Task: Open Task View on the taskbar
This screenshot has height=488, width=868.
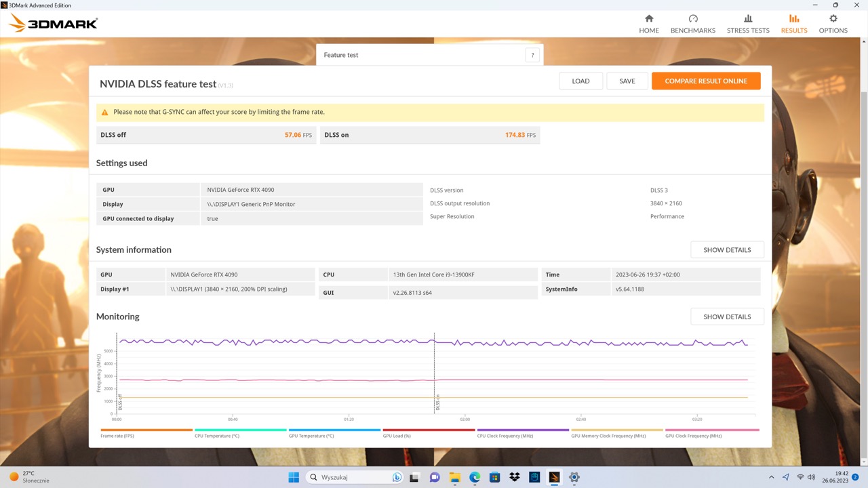Action: [x=414, y=477]
